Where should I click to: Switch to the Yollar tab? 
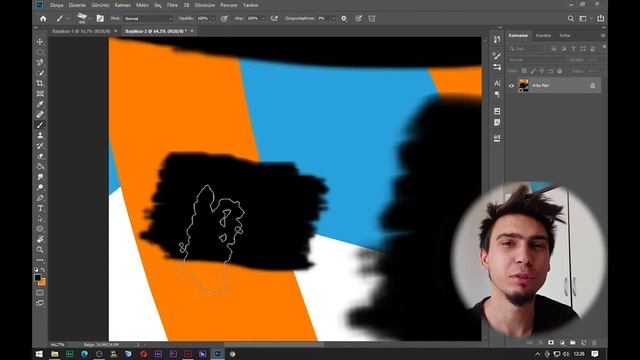click(x=565, y=36)
